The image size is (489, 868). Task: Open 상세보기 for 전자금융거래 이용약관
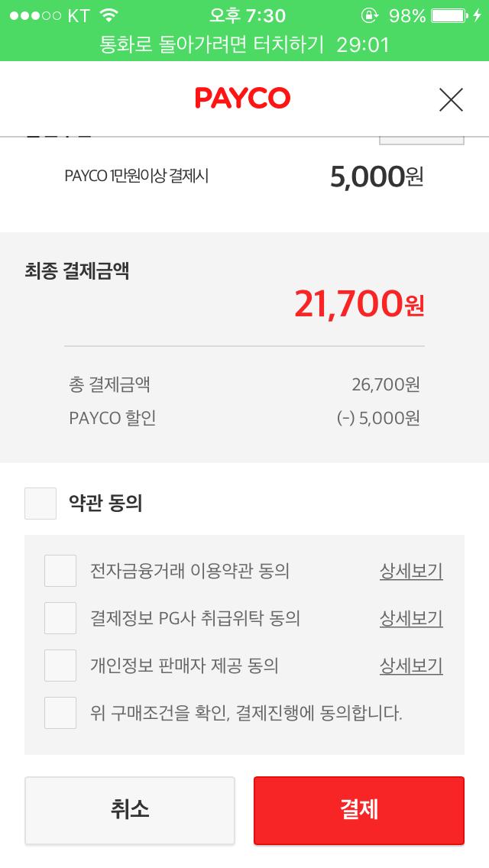pyautogui.click(x=411, y=571)
